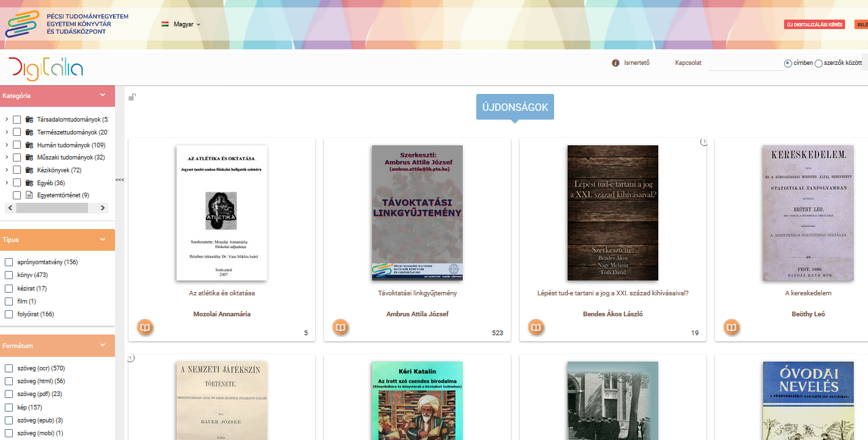
Task: Select the címben search radio button
Action: tap(788, 64)
